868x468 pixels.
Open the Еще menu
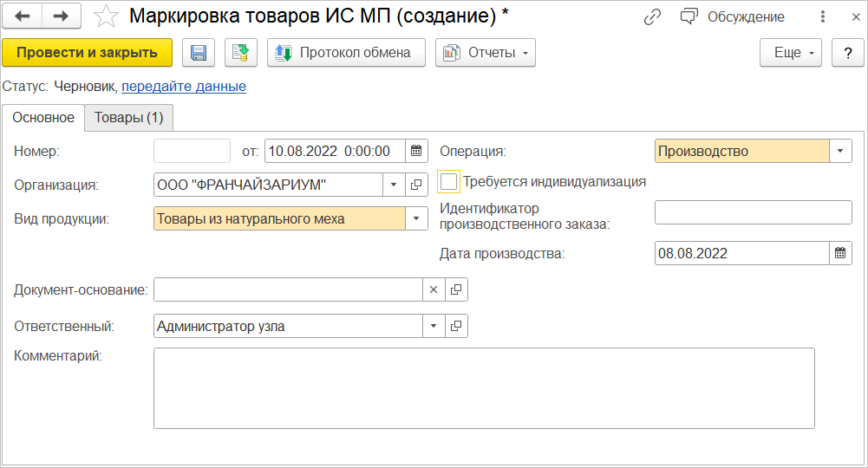pos(790,53)
